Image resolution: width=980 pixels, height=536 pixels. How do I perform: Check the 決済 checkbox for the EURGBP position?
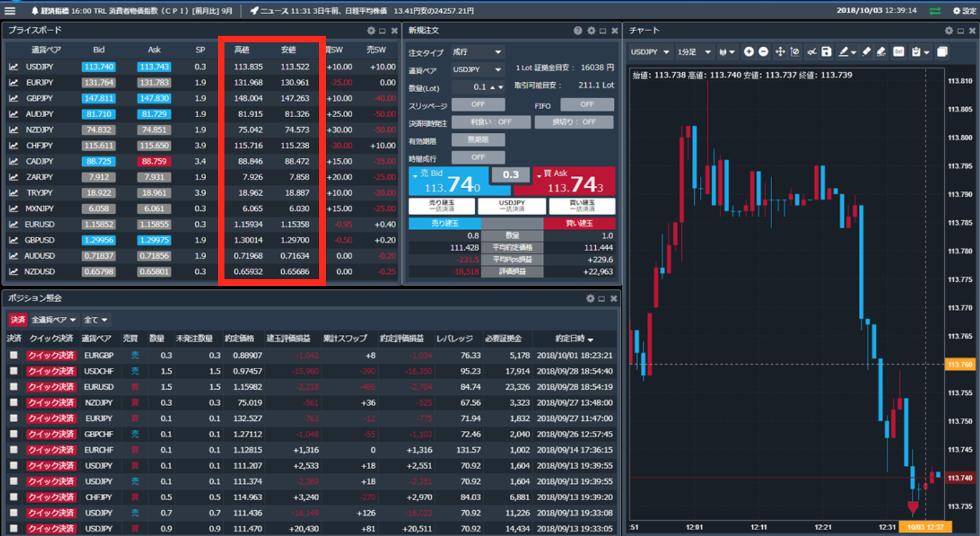coord(13,355)
